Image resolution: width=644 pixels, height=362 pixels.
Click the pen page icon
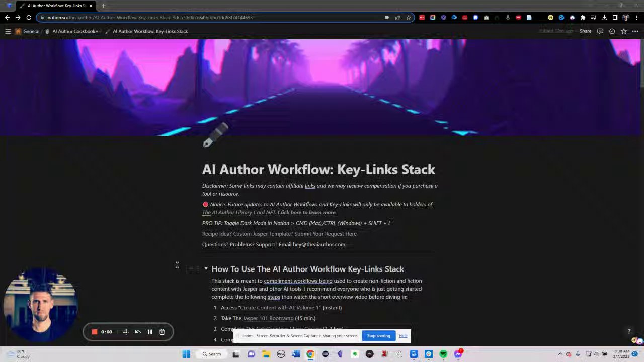pyautogui.click(x=215, y=135)
